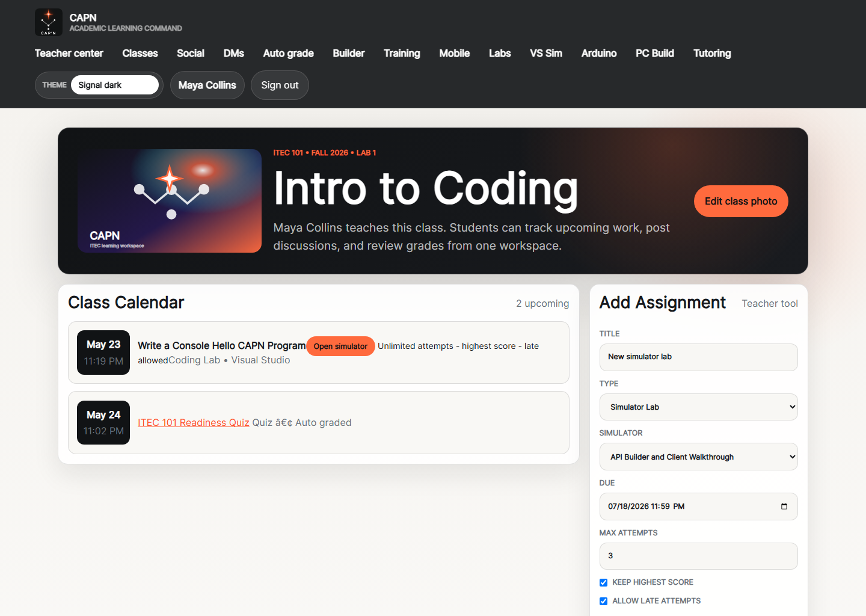Go to the PC Build page
Screen dimensions: 866x616
655,54
